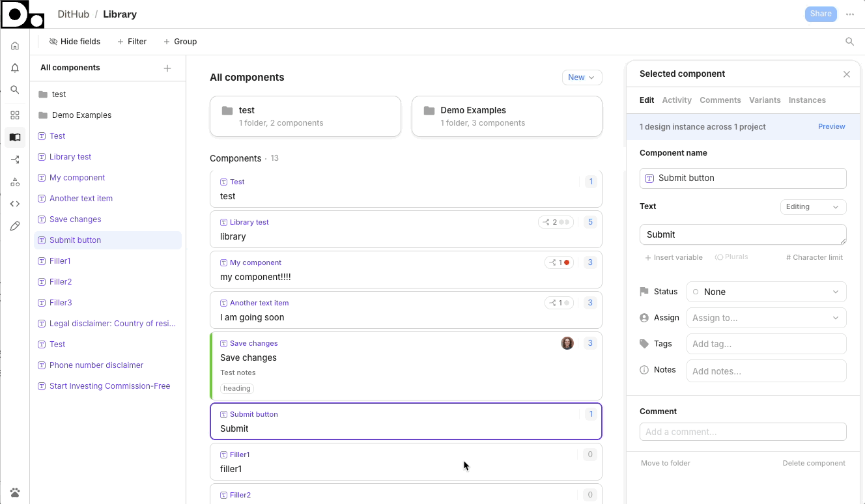Viewport: 865px width, 504px height.
Task: Open the variants shuffle-arrows sidebar icon
Action: (x=15, y=160)
